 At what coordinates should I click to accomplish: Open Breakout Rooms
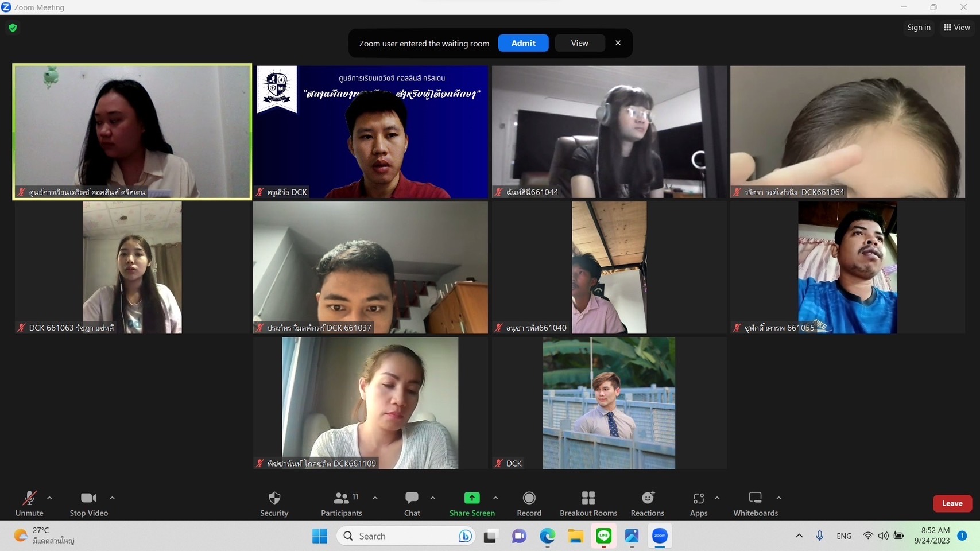point(588,498)
